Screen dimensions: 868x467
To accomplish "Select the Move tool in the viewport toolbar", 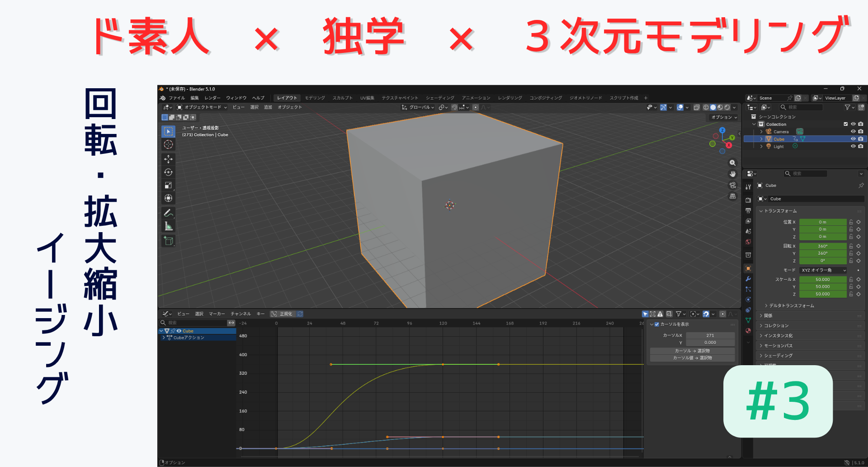I will point(168,159).
